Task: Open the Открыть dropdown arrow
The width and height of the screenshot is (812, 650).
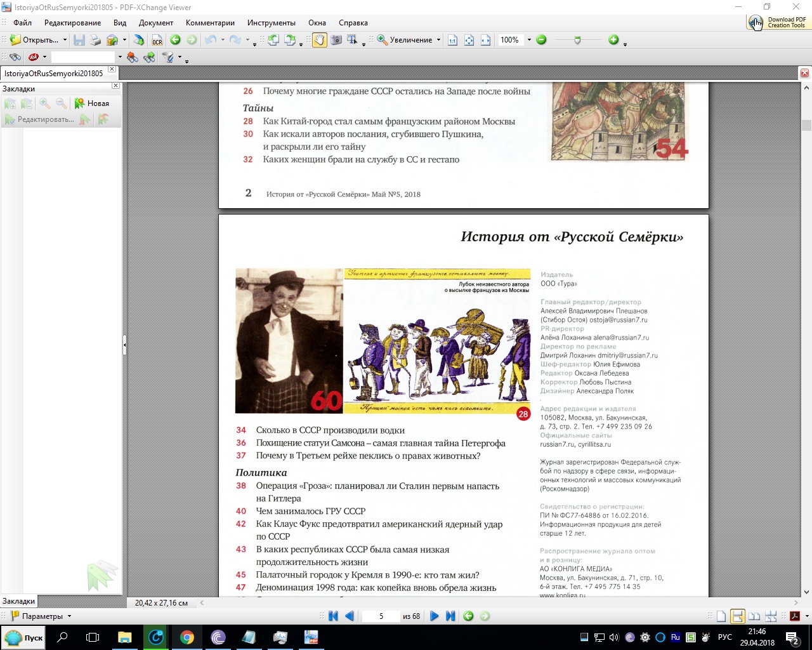Action: [x=65, y=40]
